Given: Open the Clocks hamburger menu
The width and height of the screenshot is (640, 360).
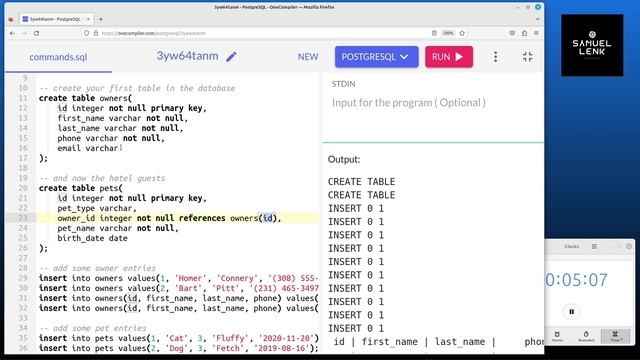Looking at the screenshot, I should pos(594,247).
